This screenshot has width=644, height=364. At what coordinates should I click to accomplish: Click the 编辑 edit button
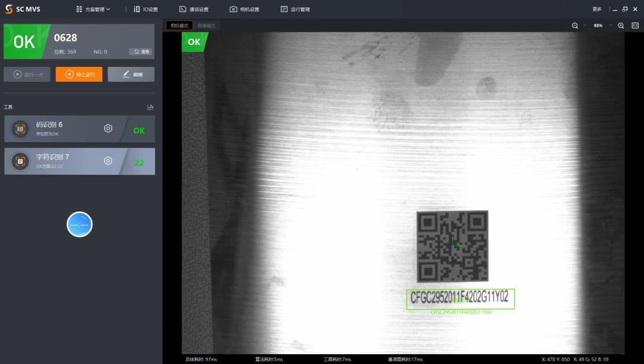(131, 74)
